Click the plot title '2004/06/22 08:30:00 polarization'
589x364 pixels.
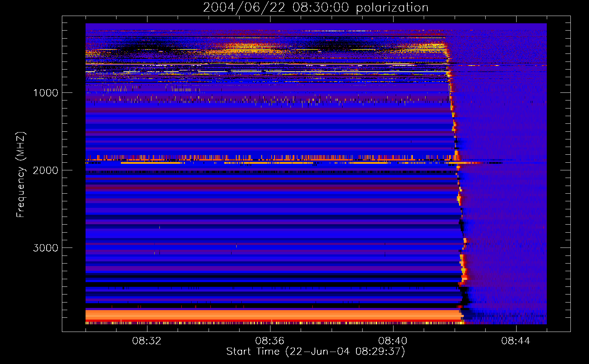pyautogui.click(x=316, y=8)
